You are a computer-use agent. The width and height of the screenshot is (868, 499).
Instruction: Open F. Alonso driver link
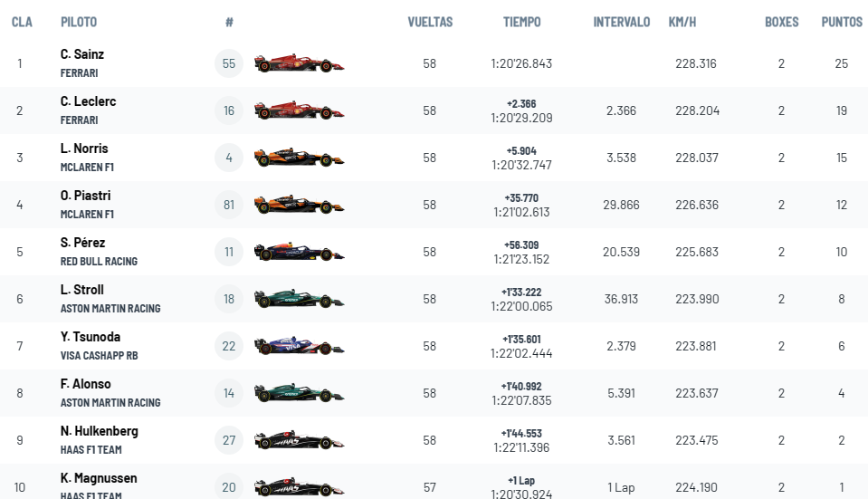[85, 384]
